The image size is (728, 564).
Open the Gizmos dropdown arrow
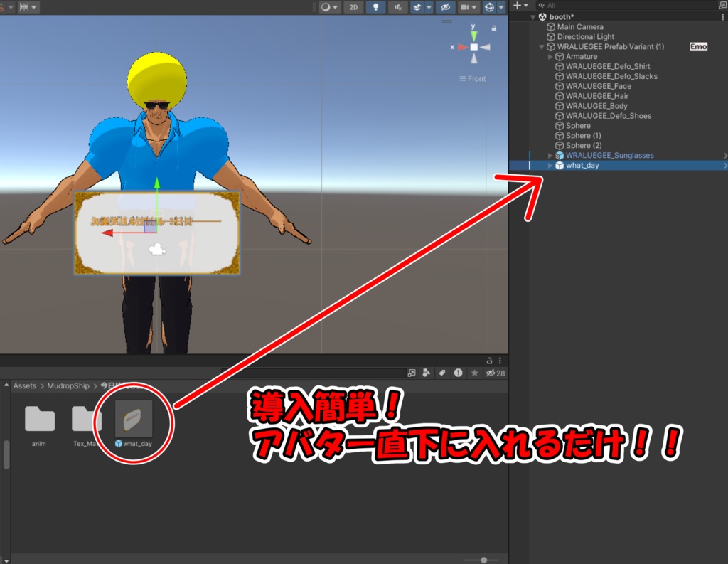tap(501, 7)
